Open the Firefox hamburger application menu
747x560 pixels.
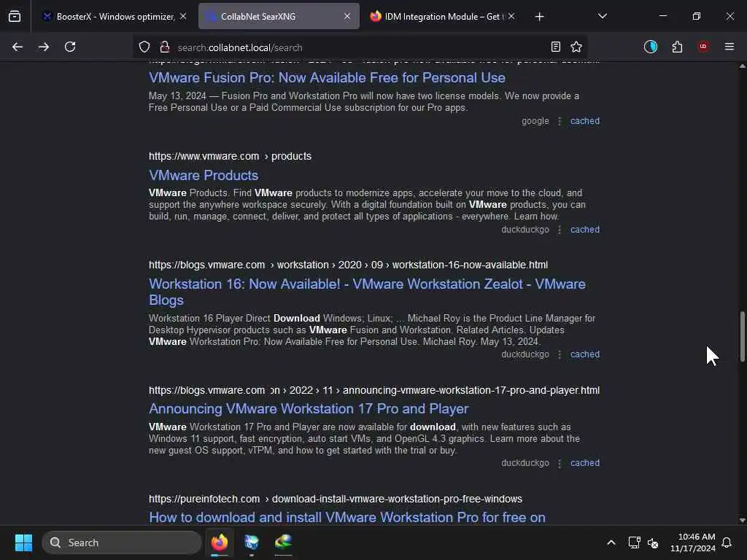[729, 47]
